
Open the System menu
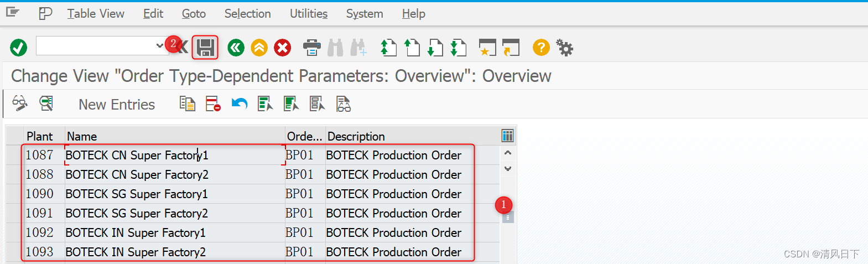[365, 14]
